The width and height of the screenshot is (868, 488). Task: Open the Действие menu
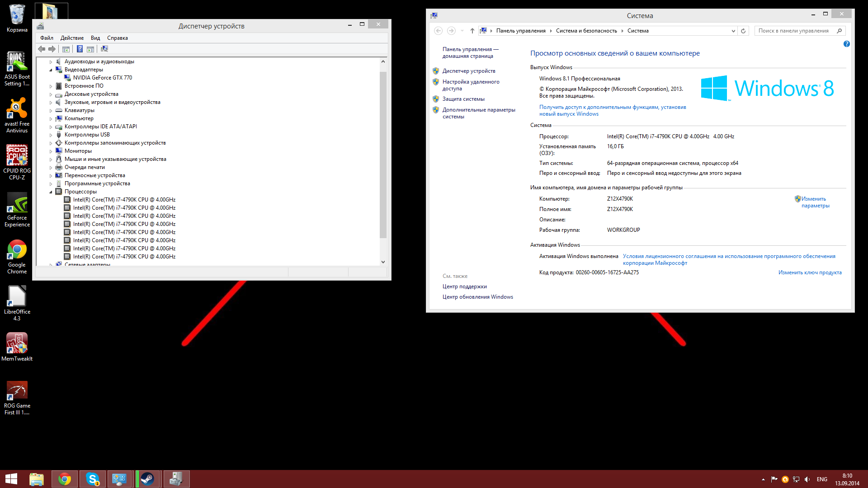pos(72,38)
